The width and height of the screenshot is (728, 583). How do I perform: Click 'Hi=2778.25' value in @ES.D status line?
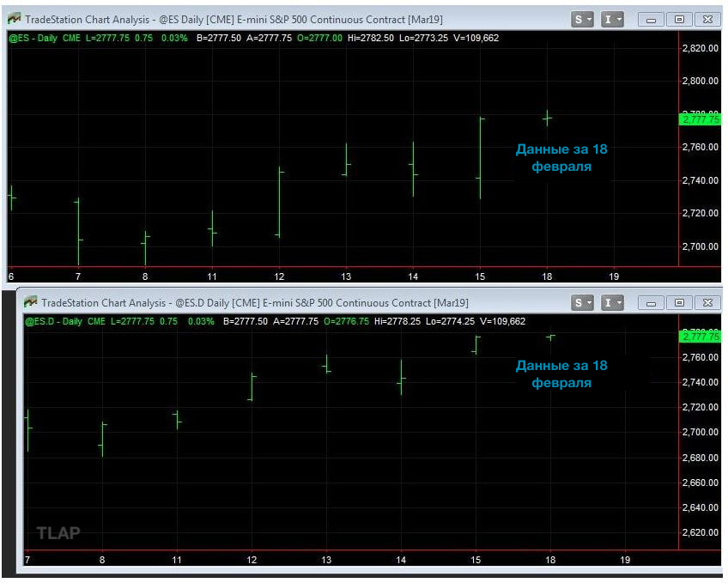point(397,321)
